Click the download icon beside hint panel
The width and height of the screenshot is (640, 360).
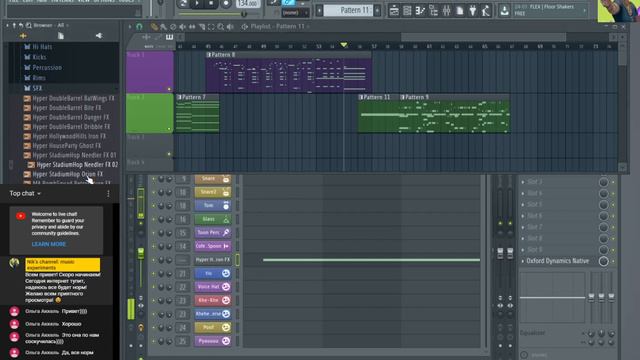[504, 11]
